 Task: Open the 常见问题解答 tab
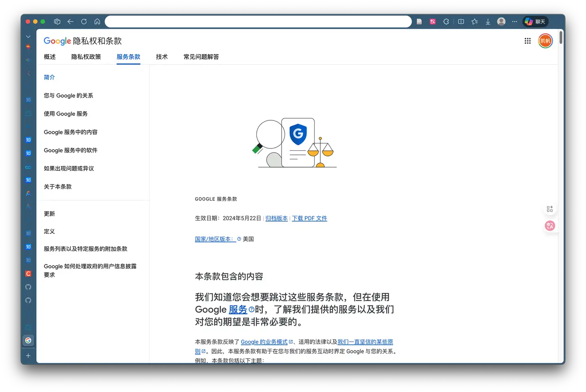coord(201,57)
